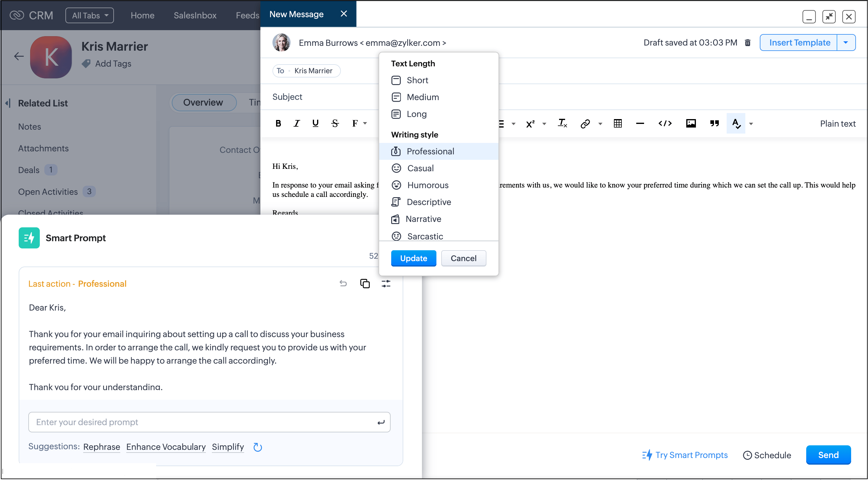Click the Insert Link icon
The image size is (868, 480).
(x=584, y=123)
